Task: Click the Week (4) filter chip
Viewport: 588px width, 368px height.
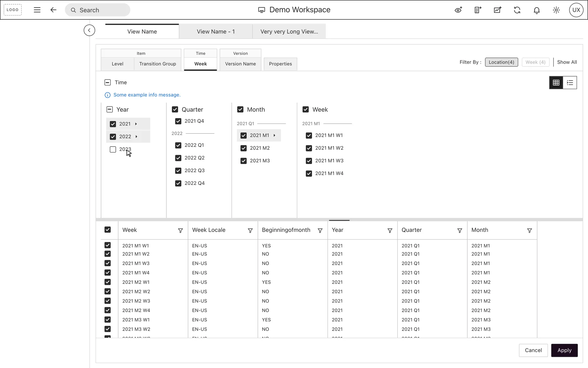Action: pyautogui.click(x=535, y=62)
